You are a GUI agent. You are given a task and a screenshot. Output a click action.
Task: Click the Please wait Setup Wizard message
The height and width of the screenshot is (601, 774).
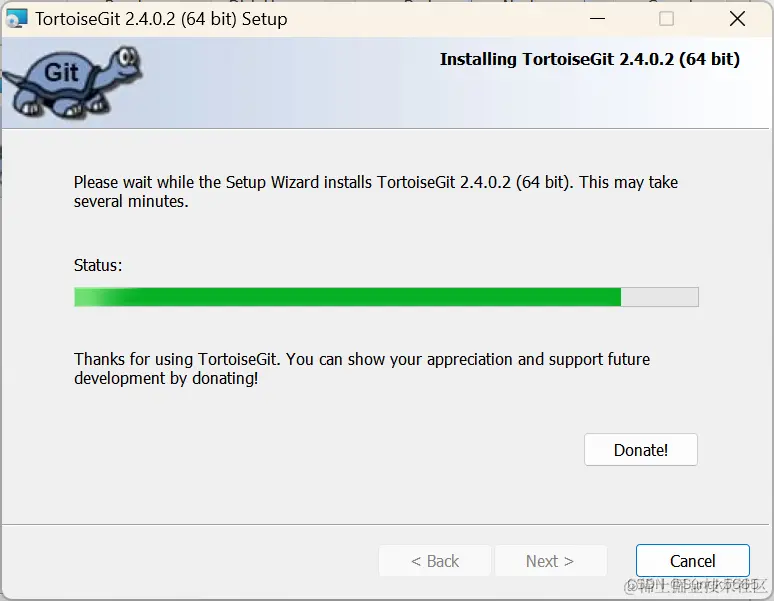tap(376, 192)
